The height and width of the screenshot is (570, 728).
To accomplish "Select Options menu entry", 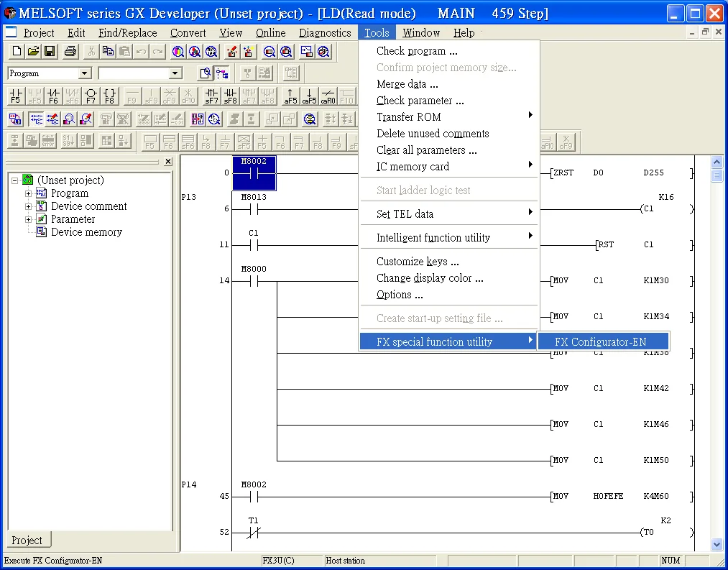I will point(449,295).
